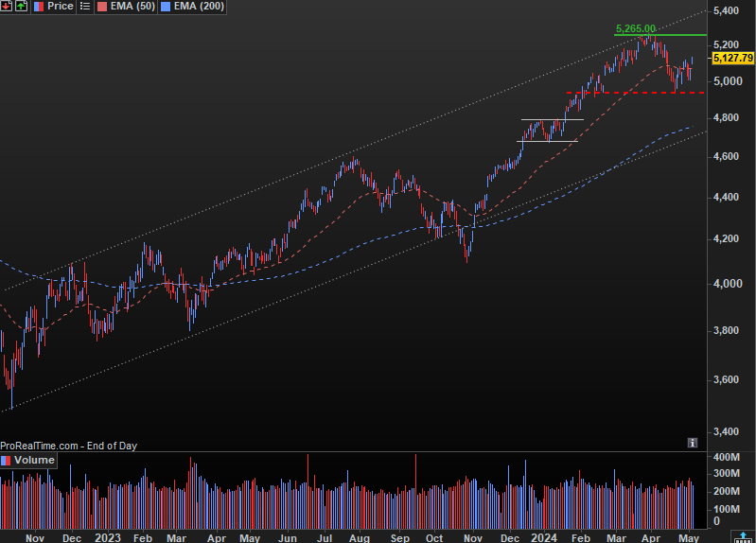This screenshot has width=756, height=543.
Task: Click the 2024 year label on time axis
Action: point(544,537)
